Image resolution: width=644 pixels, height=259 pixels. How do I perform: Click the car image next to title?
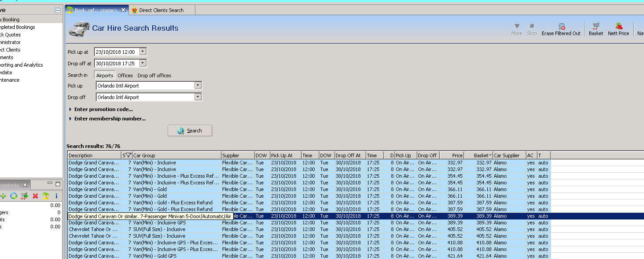tap(79, 29)
